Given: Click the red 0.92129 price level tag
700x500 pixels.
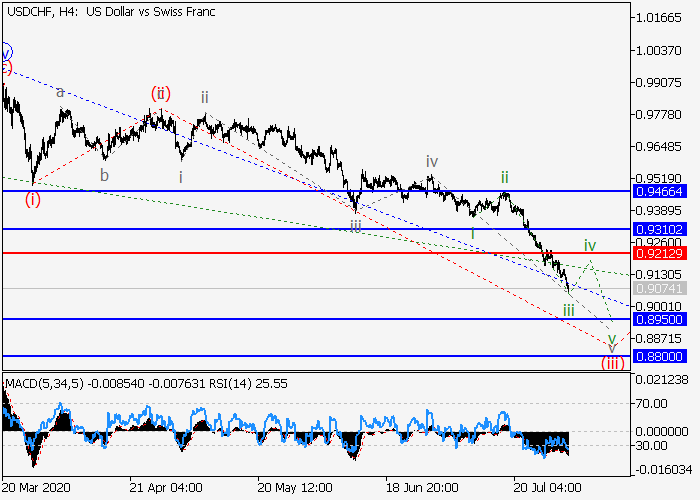Looking at the screenshot, I should [663, 253].
